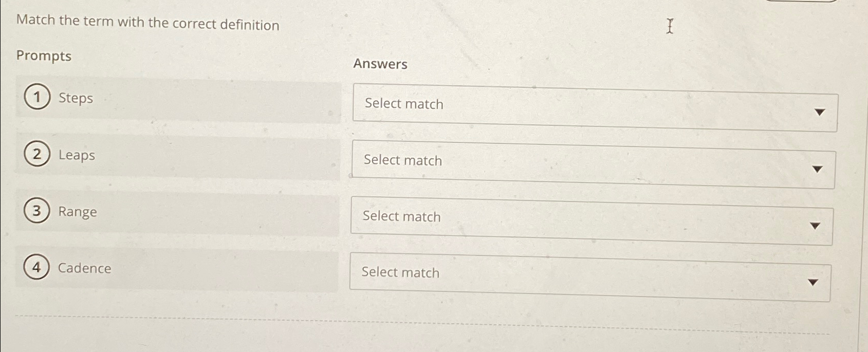Click the Prompts column heading

(x=44, y=57)
